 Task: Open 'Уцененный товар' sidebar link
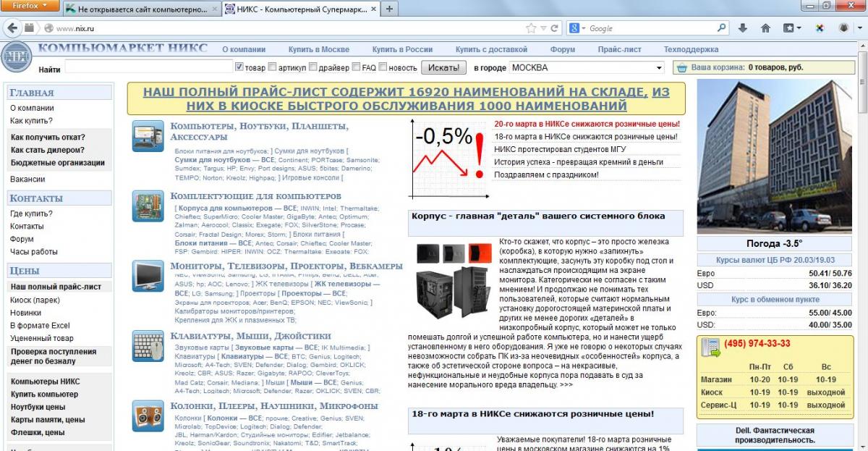41,338
